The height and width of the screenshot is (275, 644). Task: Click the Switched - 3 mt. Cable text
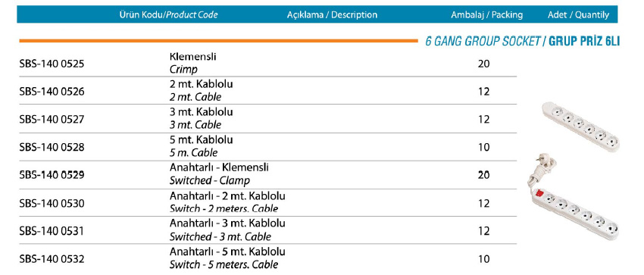[220, 237]
